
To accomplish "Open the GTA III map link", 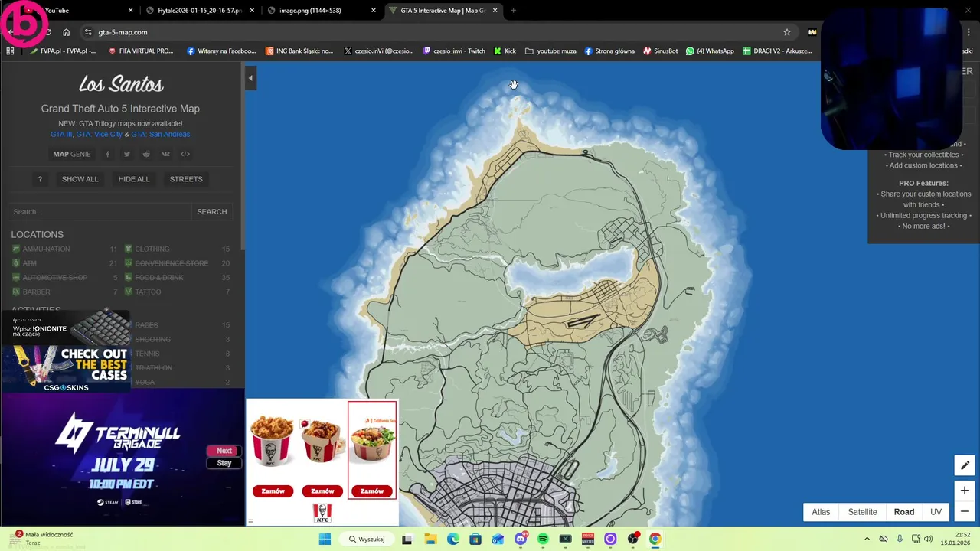I will click(x=61, y=134).
